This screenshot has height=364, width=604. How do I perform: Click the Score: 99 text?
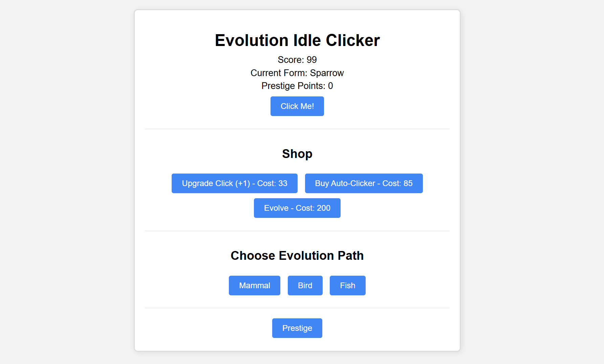297,60
